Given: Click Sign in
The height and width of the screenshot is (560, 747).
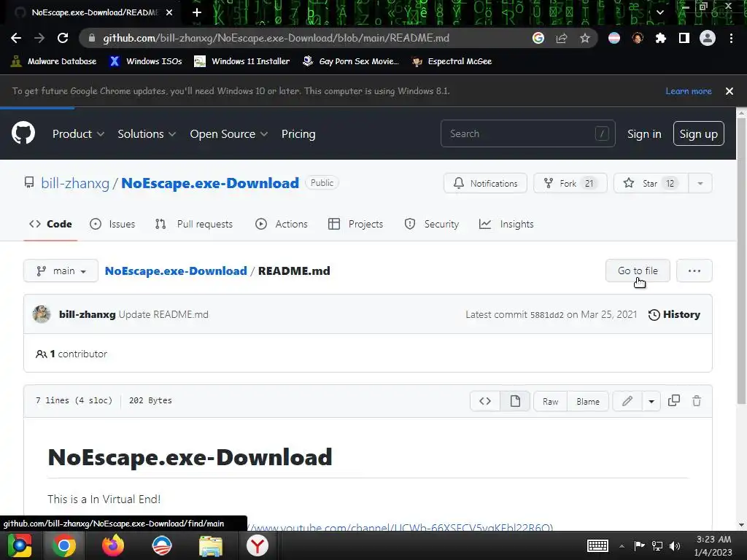Looking at the screenshot, I should point(644,134).
